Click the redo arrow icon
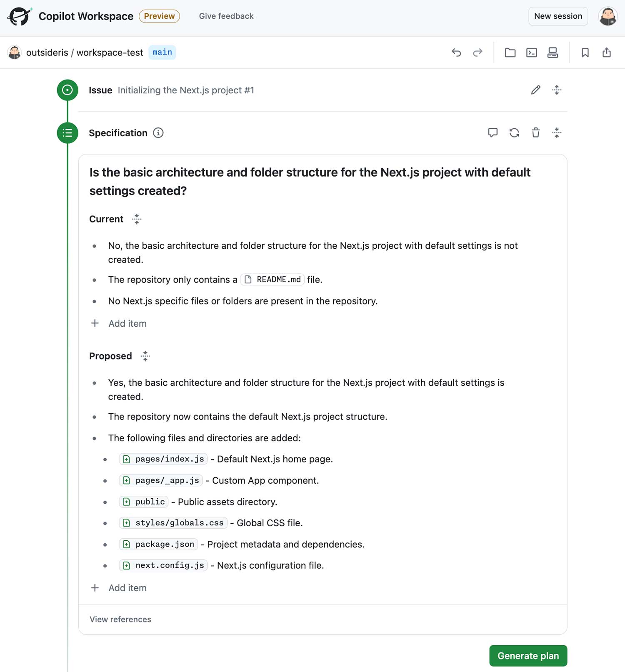This screenshot has width=625, height=672. click(x=477, y=52)
